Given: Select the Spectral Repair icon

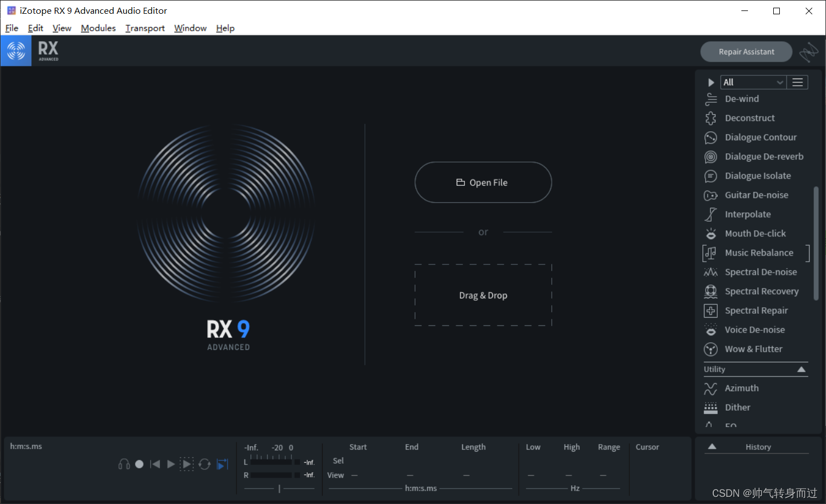Looking at the screenshot, I should [711, 311].
